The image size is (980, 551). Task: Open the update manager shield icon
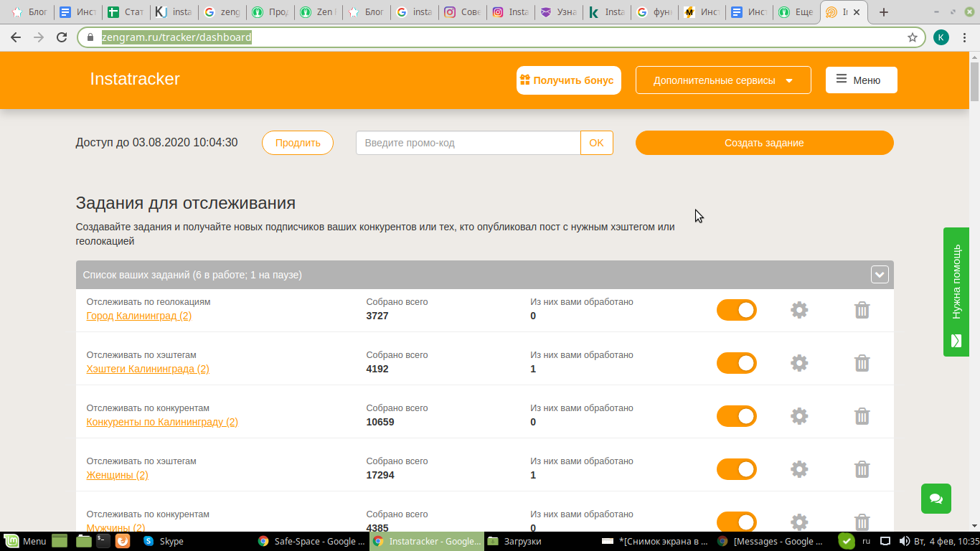(847, 541)
